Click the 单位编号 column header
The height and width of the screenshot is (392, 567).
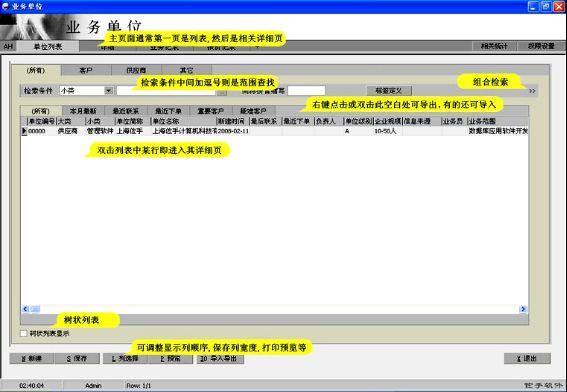point(42,121)
